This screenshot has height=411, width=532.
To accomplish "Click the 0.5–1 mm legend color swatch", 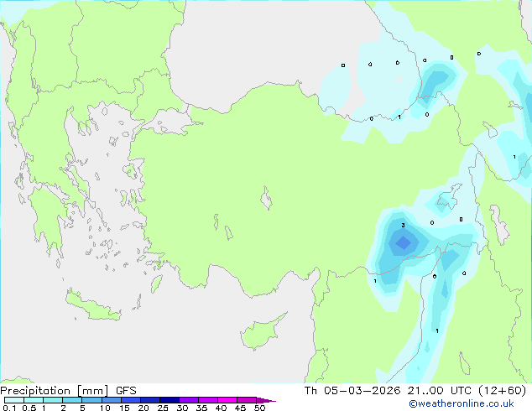I will 34,400.
